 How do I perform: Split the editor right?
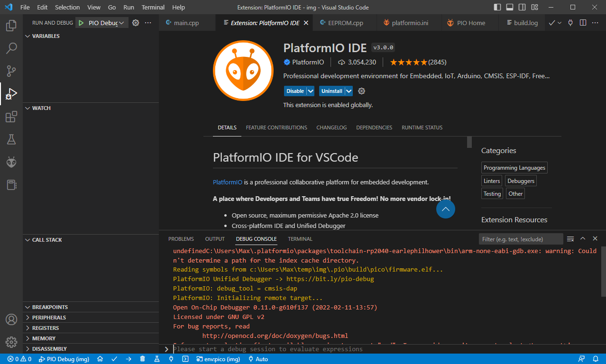[x=583, y=23]
